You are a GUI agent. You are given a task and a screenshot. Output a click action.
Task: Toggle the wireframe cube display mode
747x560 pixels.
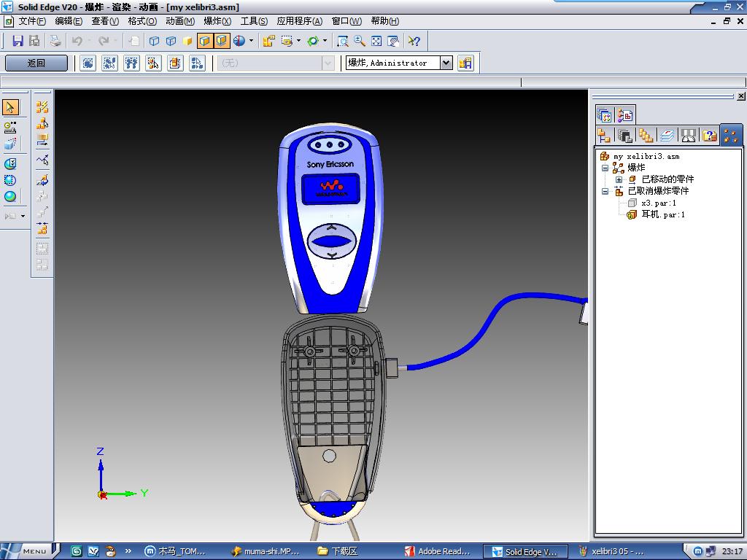pos(154,41)
